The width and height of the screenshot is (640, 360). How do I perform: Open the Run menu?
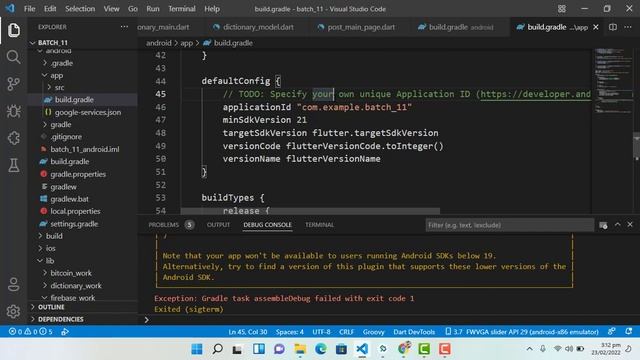point(153,9)
